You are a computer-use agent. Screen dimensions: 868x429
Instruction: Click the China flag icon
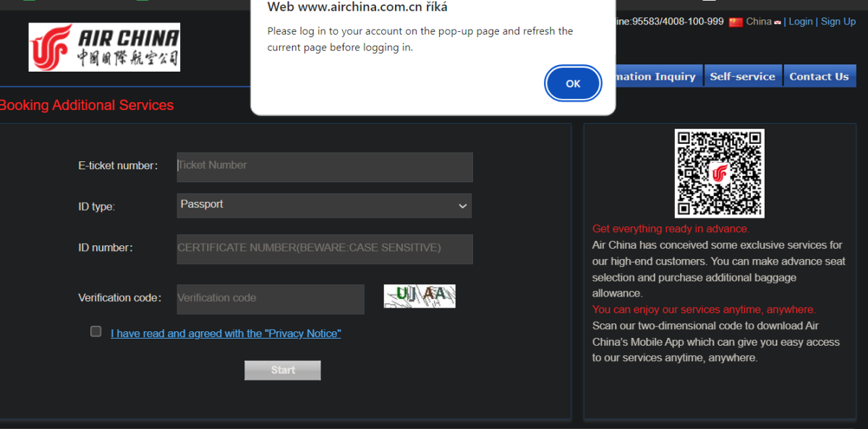[736, 22]
